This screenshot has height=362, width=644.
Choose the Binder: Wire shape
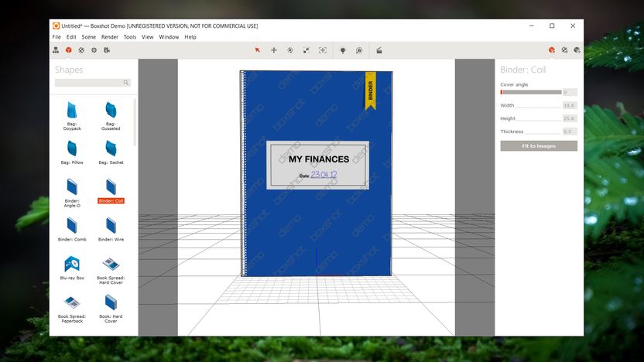[111, 230]
